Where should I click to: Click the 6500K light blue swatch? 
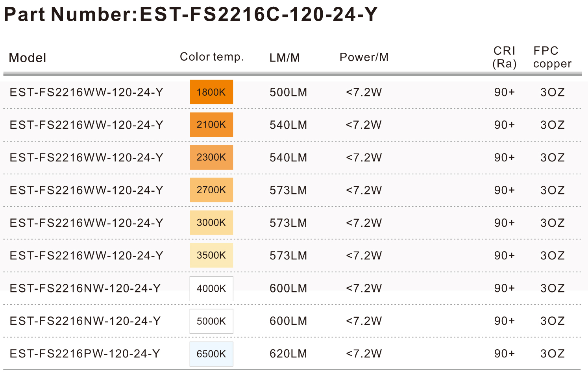click(x=211, y=354)
